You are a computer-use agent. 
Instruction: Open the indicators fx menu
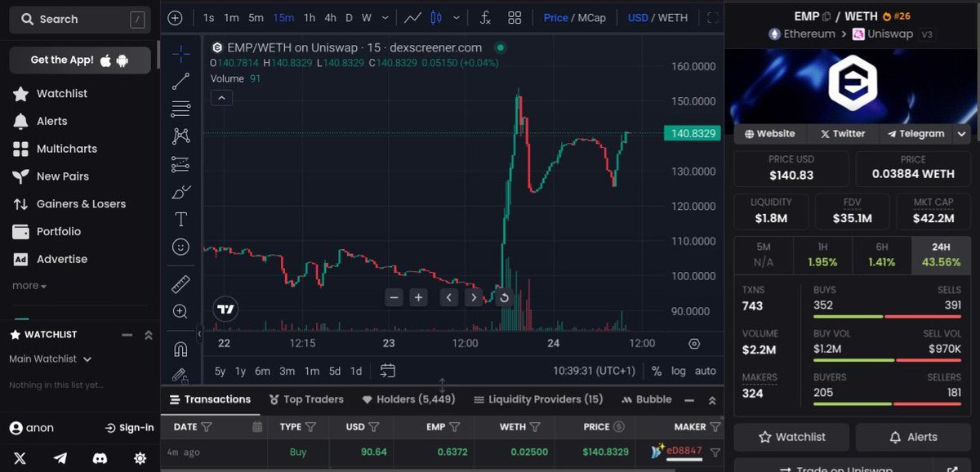coord(485,17)
